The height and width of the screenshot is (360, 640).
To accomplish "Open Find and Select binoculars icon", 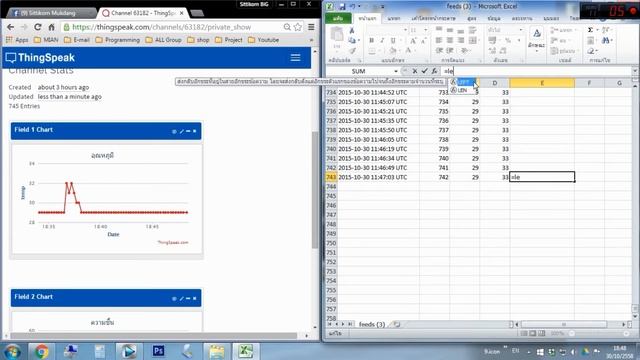I will (606, 40).
